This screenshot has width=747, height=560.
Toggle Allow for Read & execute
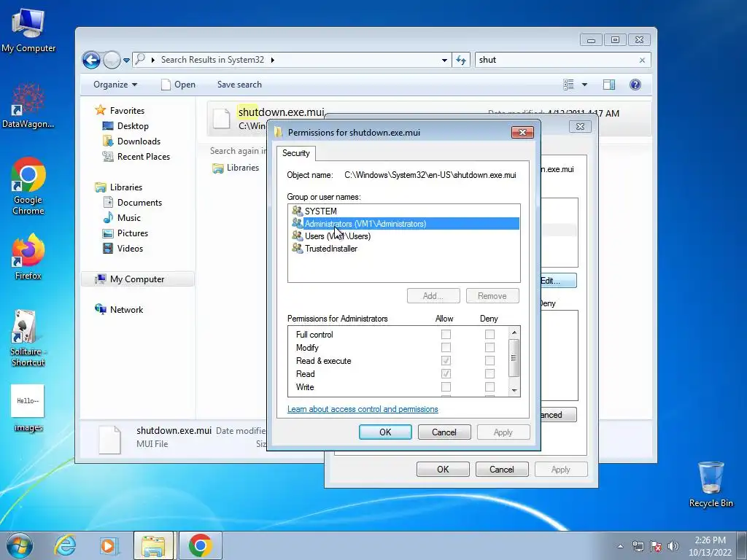[446, 360]
